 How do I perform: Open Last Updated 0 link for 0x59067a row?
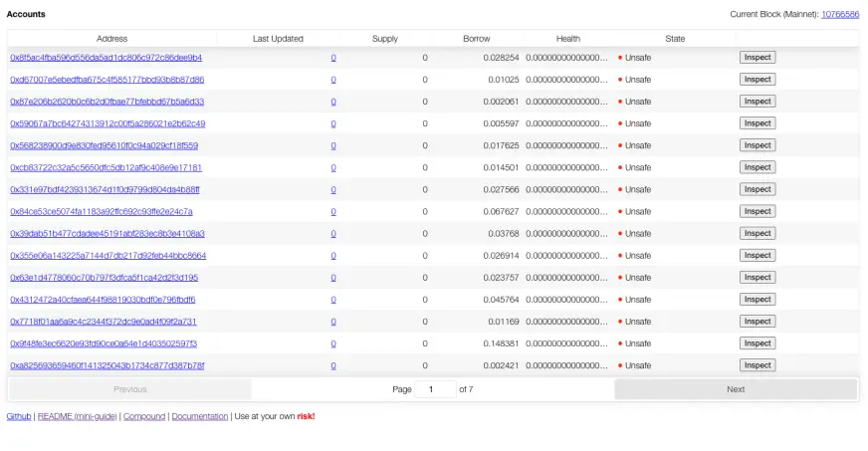click(333, 123)
